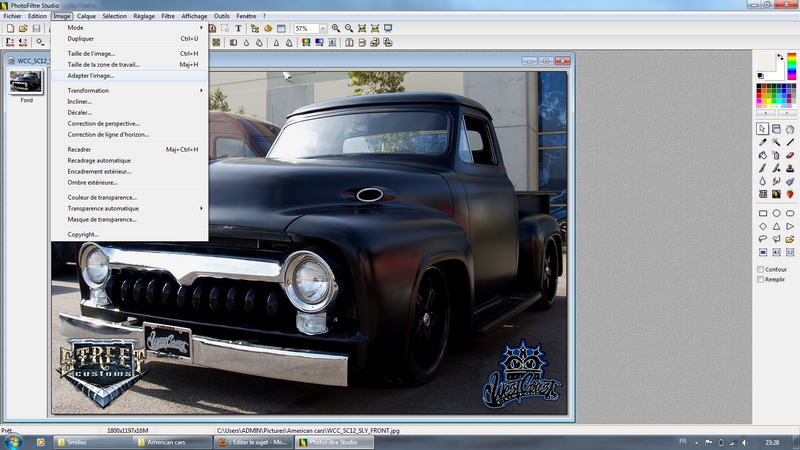Viewport: 800px width, 450px height.
Task: Select the smudge finger tool
Action: (776, 181)
